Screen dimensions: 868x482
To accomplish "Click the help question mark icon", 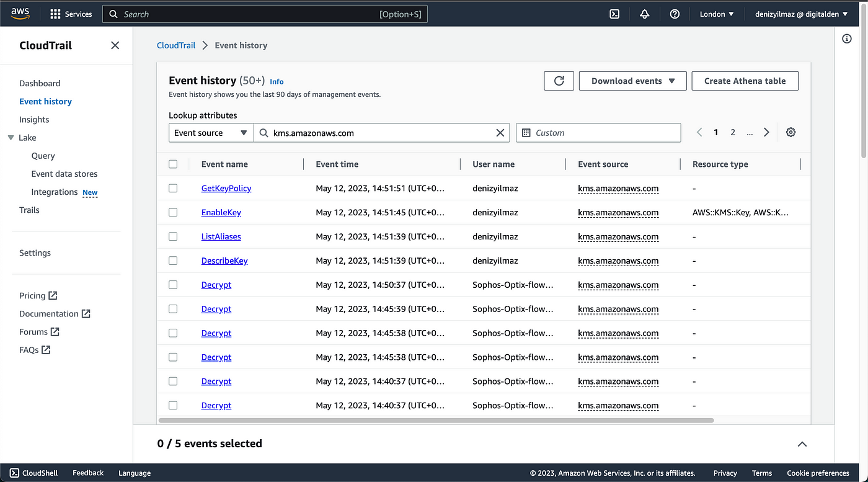I will (x=675, y=14).
